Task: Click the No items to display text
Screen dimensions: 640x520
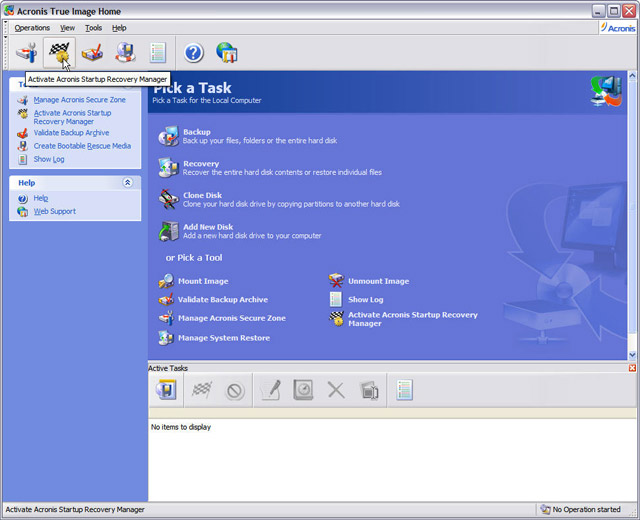Action: tap(181, 427)
